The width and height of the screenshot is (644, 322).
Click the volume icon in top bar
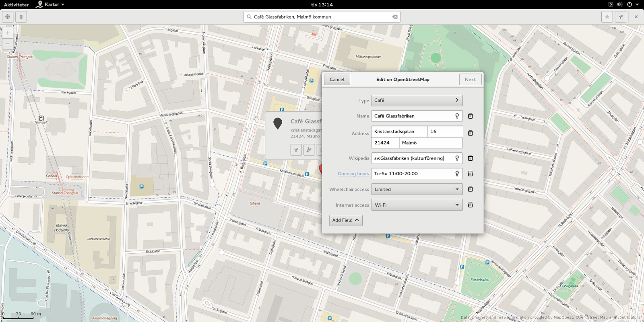(620, 4)
